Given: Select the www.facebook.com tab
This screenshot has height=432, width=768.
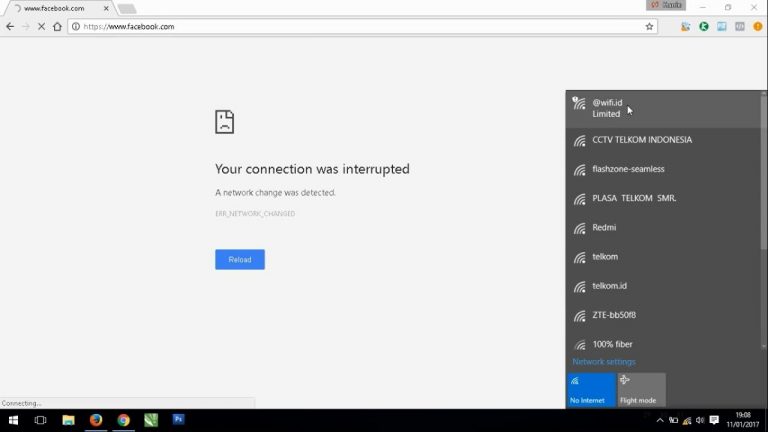Looking at the screenshot, I should coord(61,8).
